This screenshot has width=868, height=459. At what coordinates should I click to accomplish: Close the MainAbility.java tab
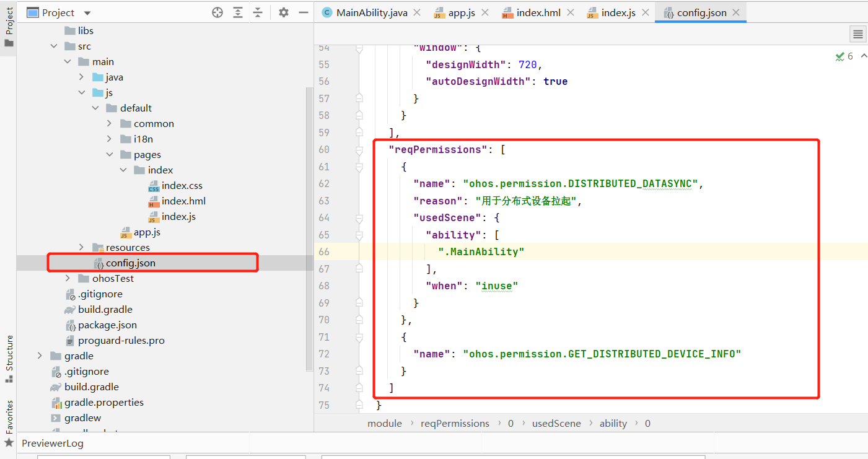pyautogui.click(x=417, y=12)
